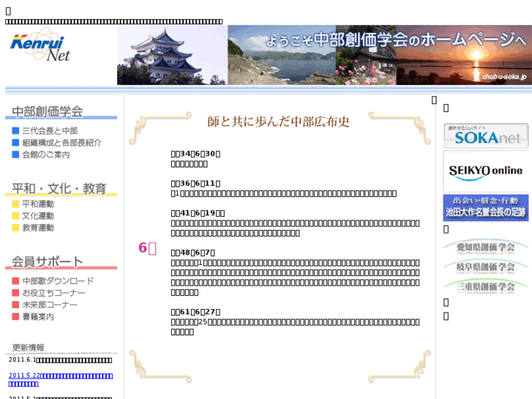Click red square icon beside お役立ちコーナー

[x=15, y=293]
